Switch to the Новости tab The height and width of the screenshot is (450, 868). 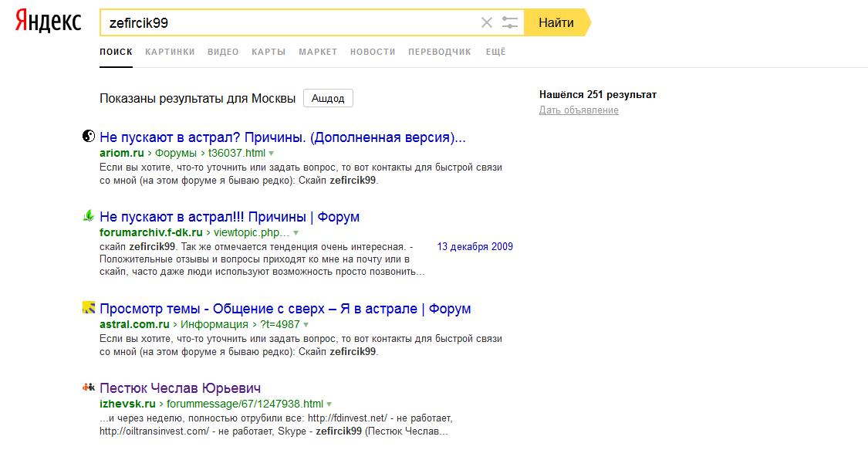[x=373, y=52]
